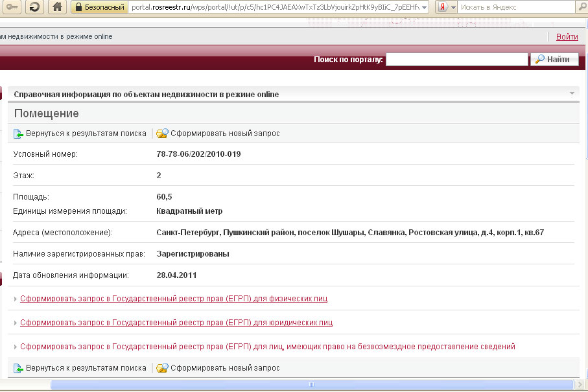Collapse the Справочная информация panel arrow
The height and width of the screenshot is (392, 588).
point(572,93)
